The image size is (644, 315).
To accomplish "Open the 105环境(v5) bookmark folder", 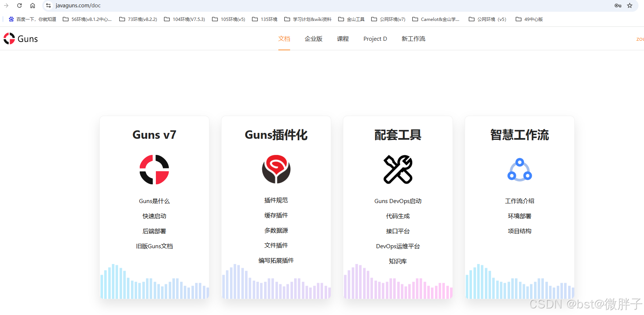I will click(x=228, y=19).
